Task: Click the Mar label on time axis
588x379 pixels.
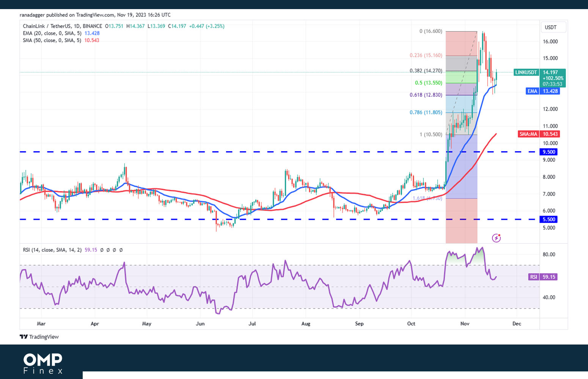Action: click(x=41, y=324)
